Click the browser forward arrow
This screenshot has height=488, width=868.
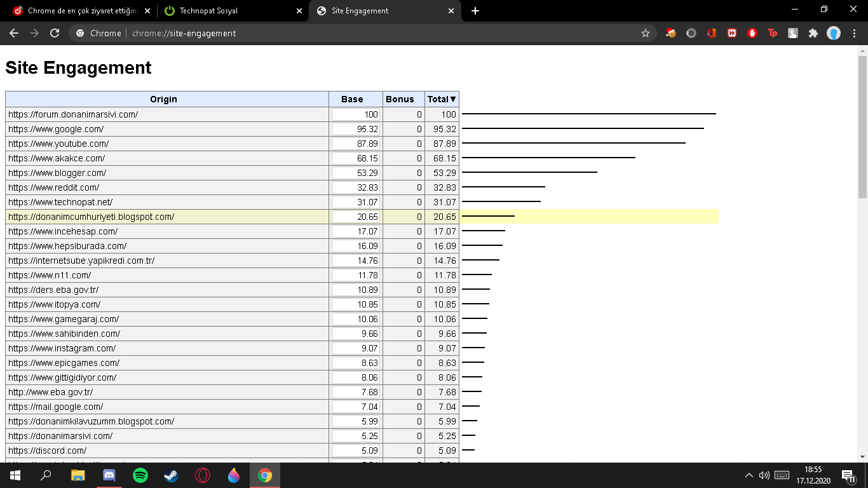click(x=34, y=33)
